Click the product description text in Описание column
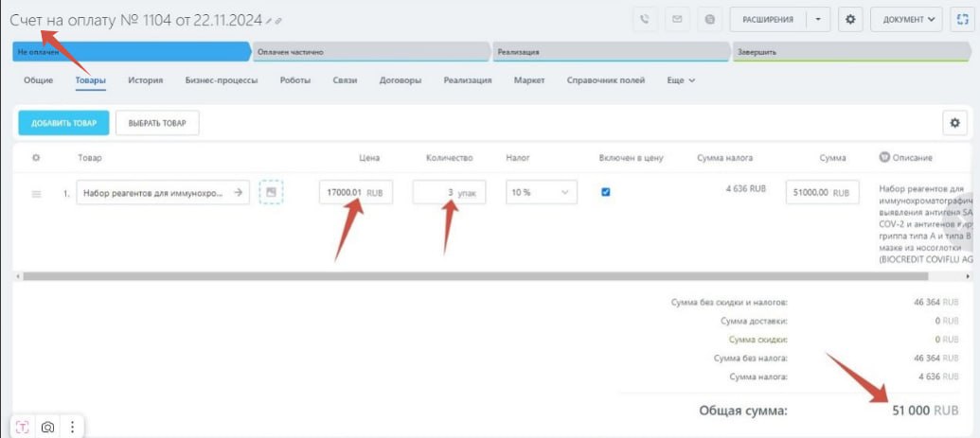The height and width of the screenshot is (438, 980). coord(926,223)
